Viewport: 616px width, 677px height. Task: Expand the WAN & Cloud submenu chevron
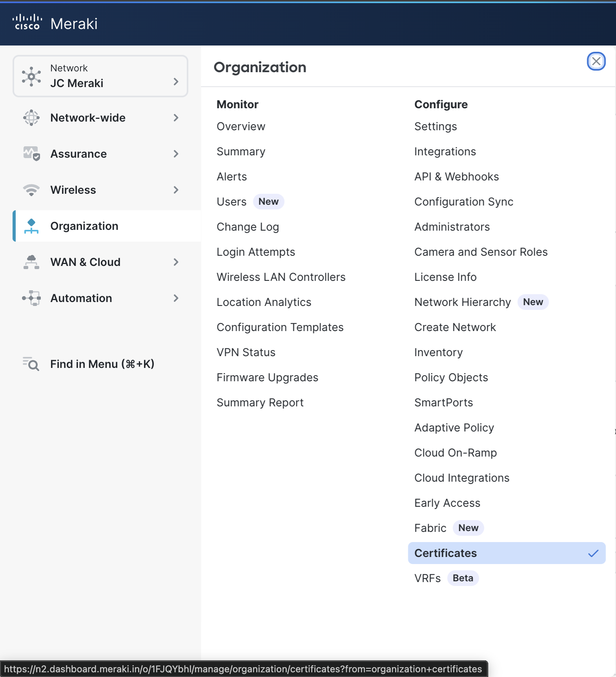point(176,262)
